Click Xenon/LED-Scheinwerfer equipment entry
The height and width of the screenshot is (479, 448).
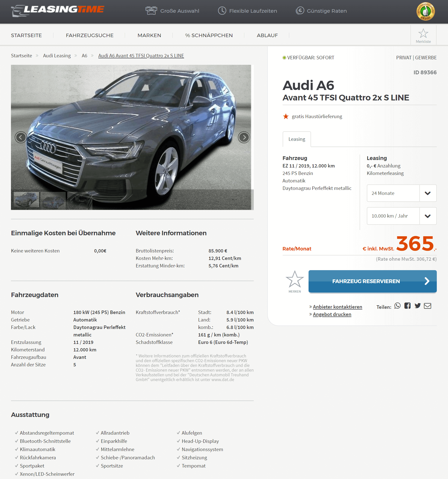click(47, 474)
